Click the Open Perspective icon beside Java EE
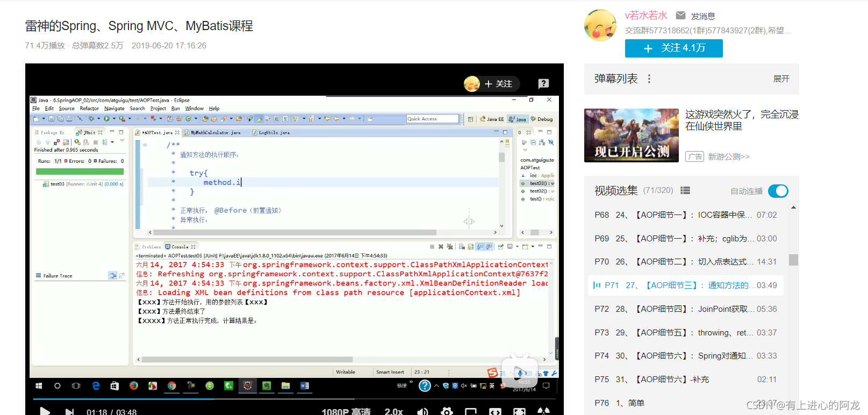 pyautogui.click(x=470, y=119)
